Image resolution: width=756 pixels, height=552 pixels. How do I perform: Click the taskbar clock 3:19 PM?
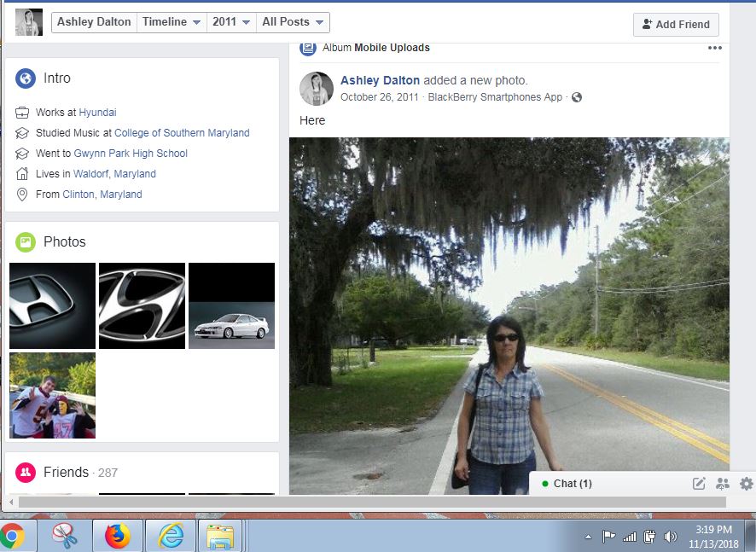(713, 530)
